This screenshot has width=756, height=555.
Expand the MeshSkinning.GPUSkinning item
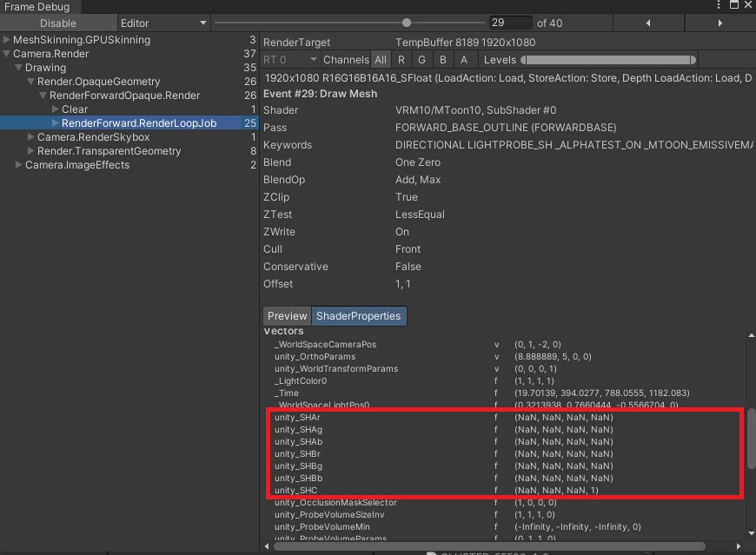(x=6, y=39)
